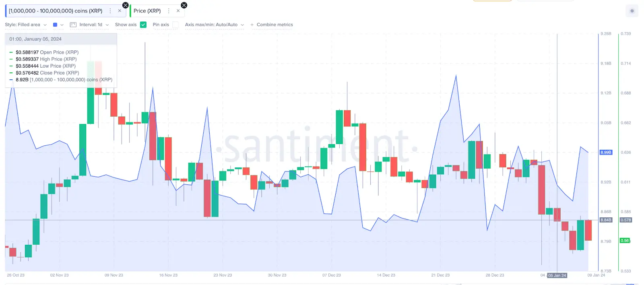The width and height of the screenshot is (644, 285).
Task: Click the 07 Dec 23 axis date
Action: [x=332, y=275]
